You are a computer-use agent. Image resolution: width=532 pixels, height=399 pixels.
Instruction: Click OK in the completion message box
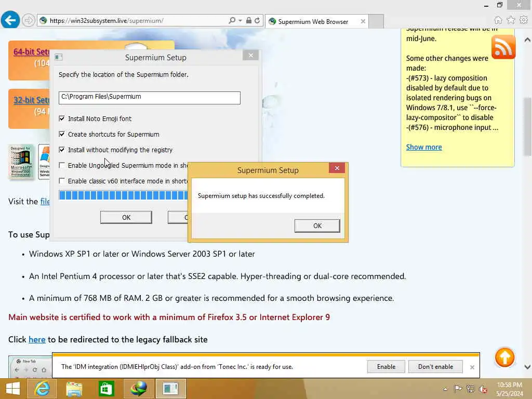point(317,225)
